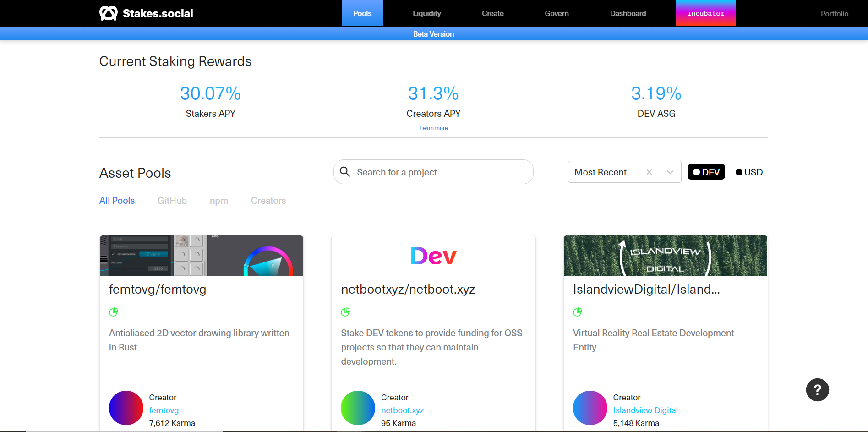The width and height of the screenshot is (868, 432).
Task: Click the 7,612 Karma text
Action: (x=172, y=423)
